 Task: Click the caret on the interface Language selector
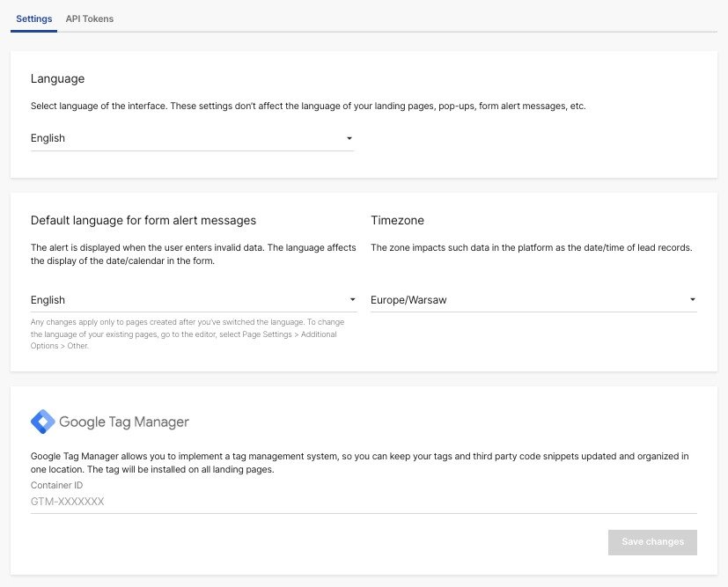(349, 138)
